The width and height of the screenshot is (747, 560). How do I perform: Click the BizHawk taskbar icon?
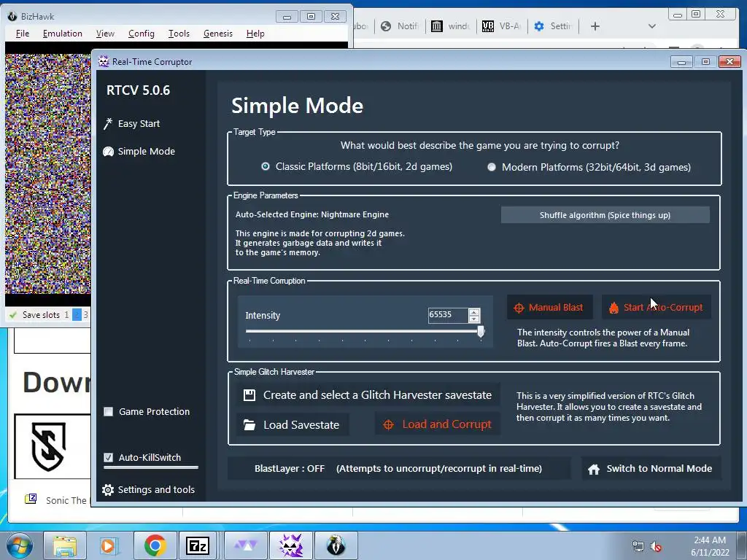point(336,545)
